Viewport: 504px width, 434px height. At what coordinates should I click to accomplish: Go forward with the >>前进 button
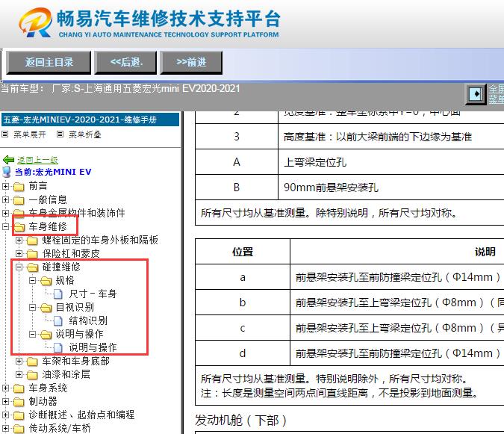click(x=191, y=62)
